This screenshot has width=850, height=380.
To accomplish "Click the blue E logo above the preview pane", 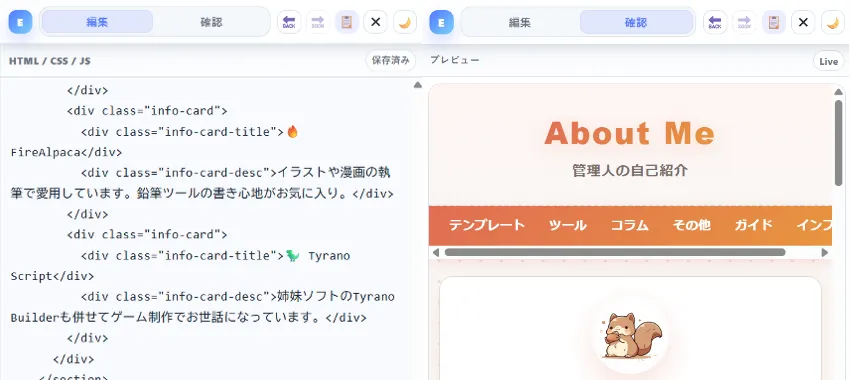I will [441, 22].
